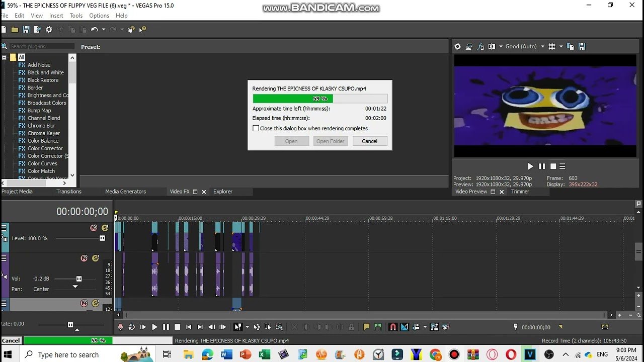Switch to the Transitions tab

click(69, 192)
